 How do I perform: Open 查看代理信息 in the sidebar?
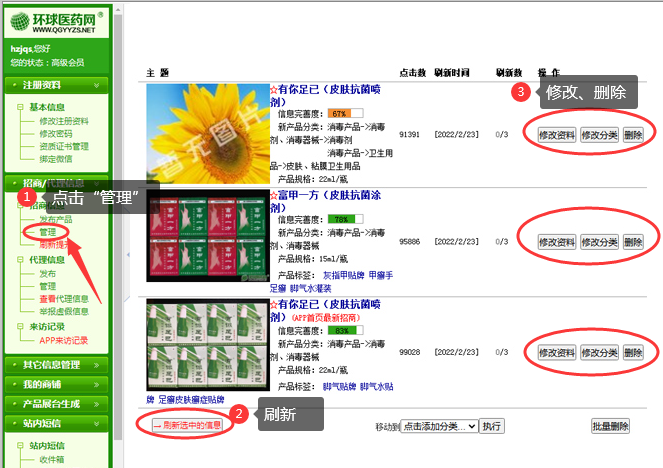[64, 298]
